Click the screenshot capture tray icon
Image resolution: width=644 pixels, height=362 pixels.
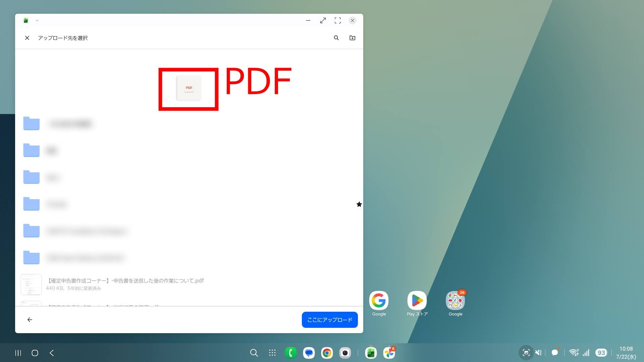tap(526, 353)
